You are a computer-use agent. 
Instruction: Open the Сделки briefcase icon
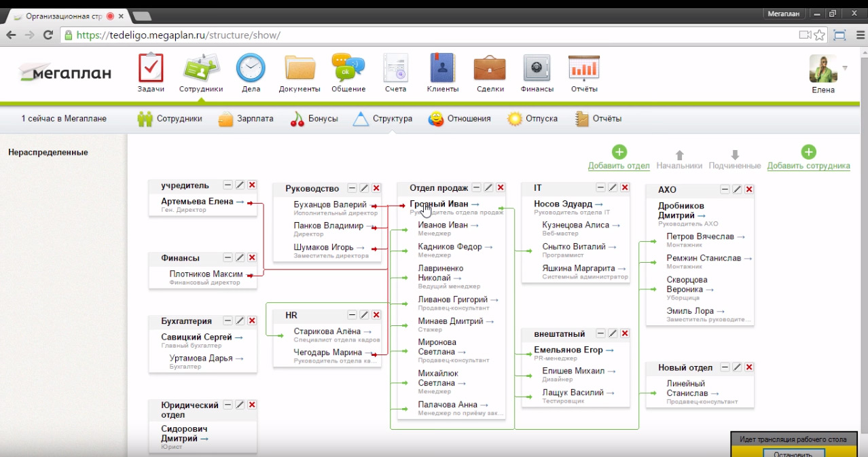point(489,69)
